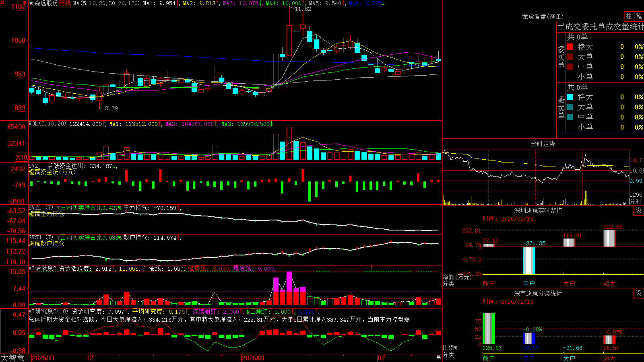Click the 平均研究度: 0.170 value
This screenshot has height=362, width=644.
pyautogui.click(x=159, y=311)
